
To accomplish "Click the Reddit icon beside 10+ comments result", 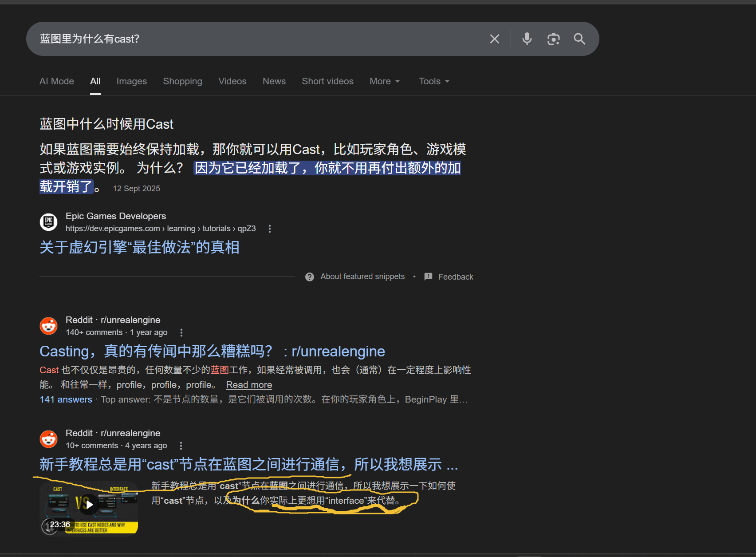I will point(49,439).
